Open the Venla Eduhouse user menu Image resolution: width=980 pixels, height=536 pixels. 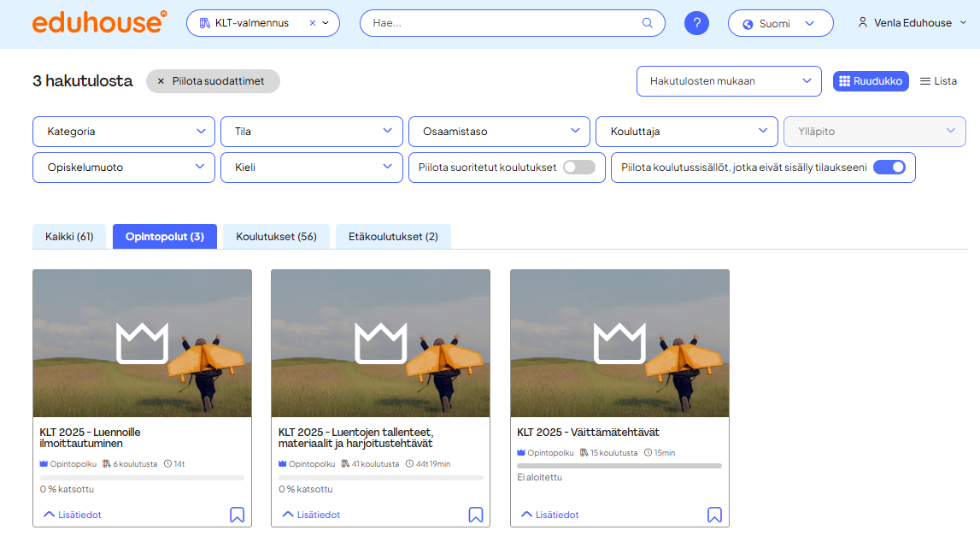pos(912,22)
